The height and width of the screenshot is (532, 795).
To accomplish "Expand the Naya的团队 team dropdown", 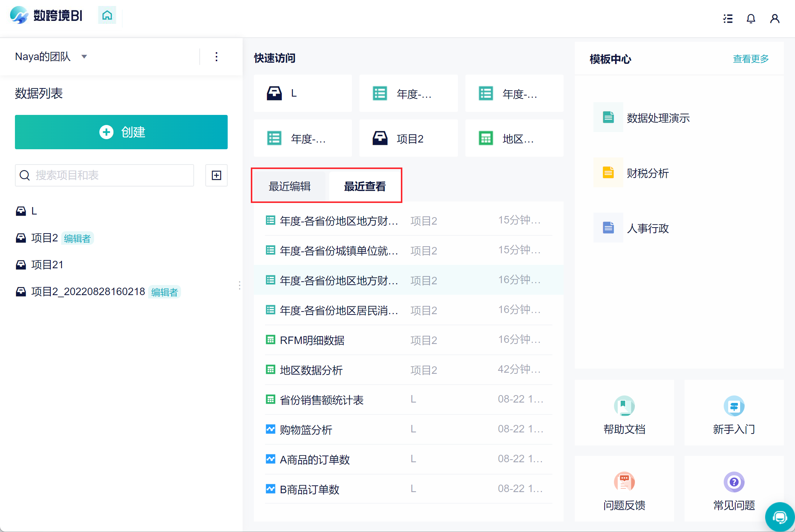I will coord(84,57).
